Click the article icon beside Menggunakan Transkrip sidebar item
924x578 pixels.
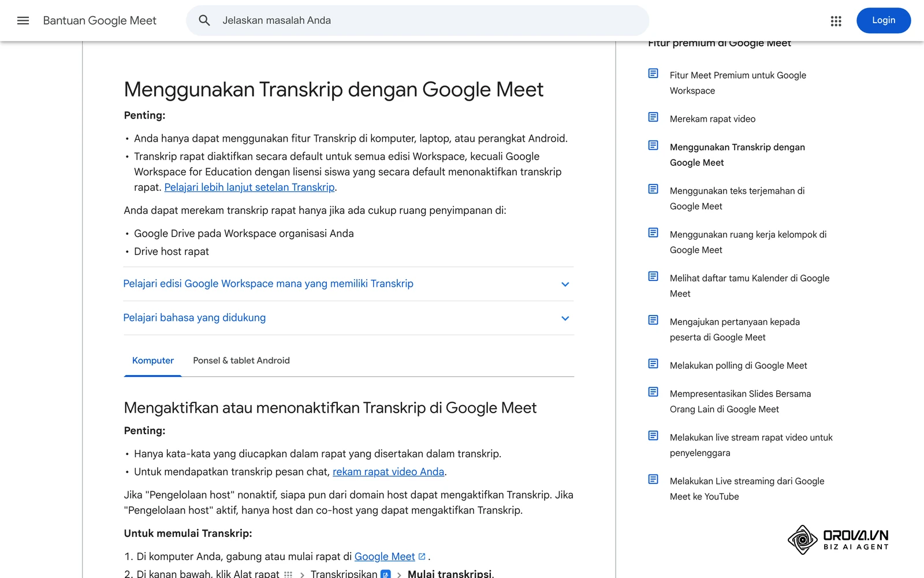click(653, 145)
